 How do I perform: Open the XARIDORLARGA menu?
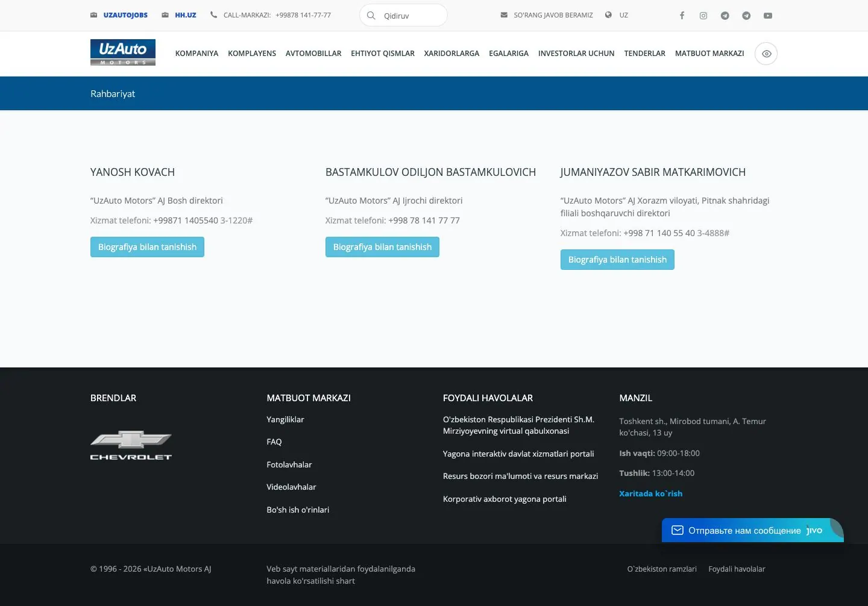(451, 54)
